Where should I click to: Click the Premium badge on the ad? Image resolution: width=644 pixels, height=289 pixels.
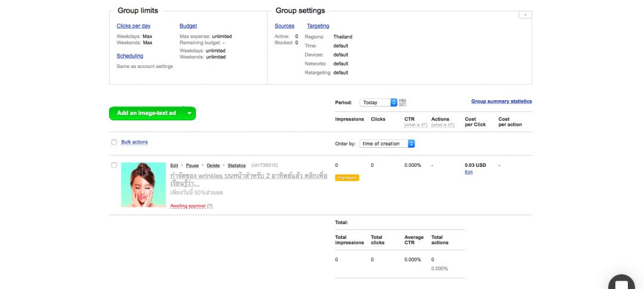click(347, 178)
